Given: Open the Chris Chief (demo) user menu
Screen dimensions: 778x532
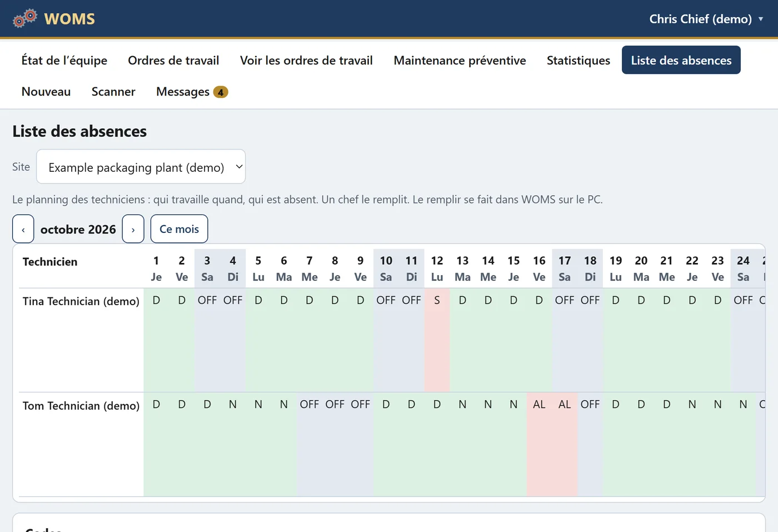Looking at the screenshot, I should click(x=706, y=19).
